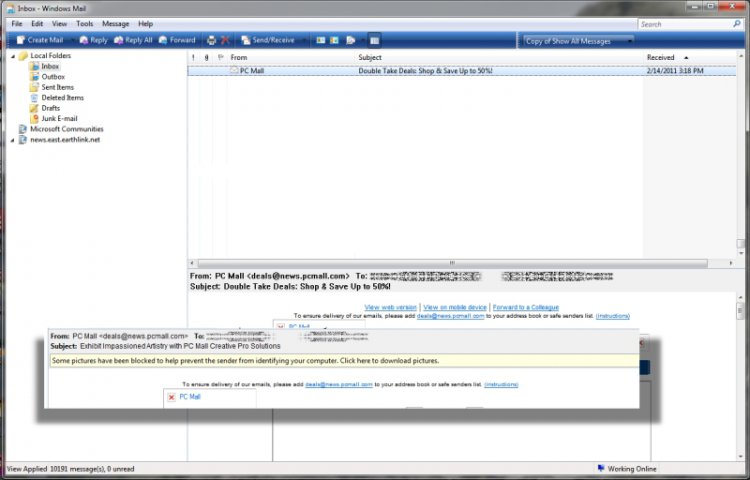The image size is (750, 480).
Task: Click the Send/Receive button
Action: click(268, 40)
